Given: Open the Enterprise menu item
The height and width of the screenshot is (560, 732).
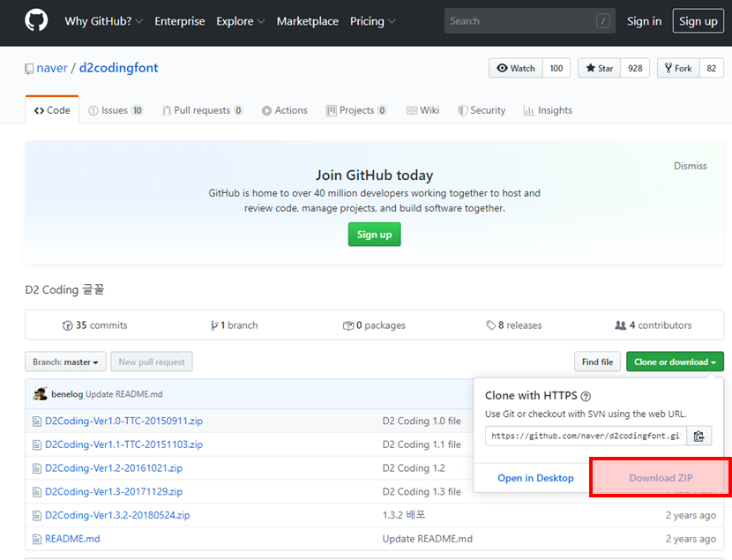Looking at the screenshot, I should point(180,21).
